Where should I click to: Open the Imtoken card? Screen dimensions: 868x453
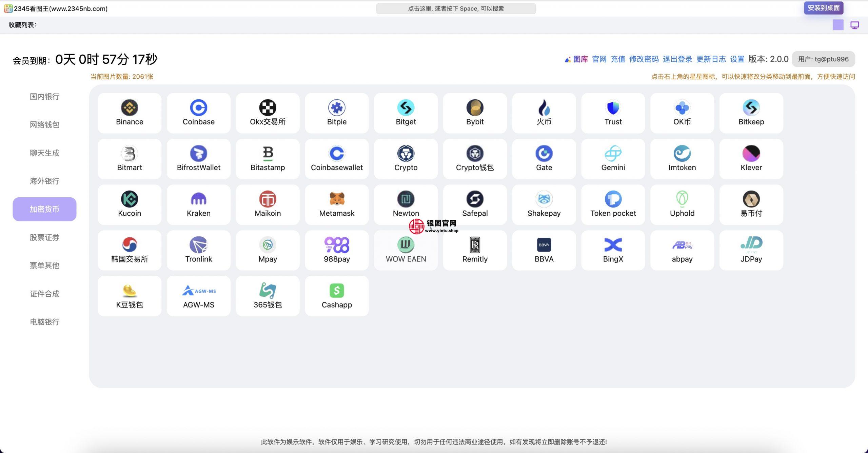point(682,159)
